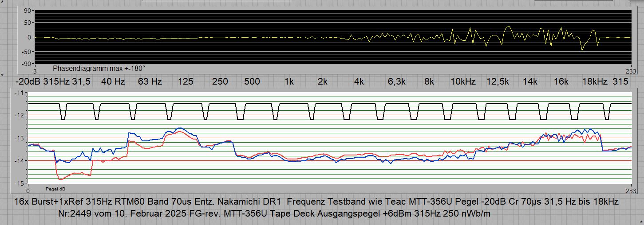644x225 pixels.
Task: Click the "Nr:2449 vom 10. Februar 2025" caption line
Action: [274, 214]
